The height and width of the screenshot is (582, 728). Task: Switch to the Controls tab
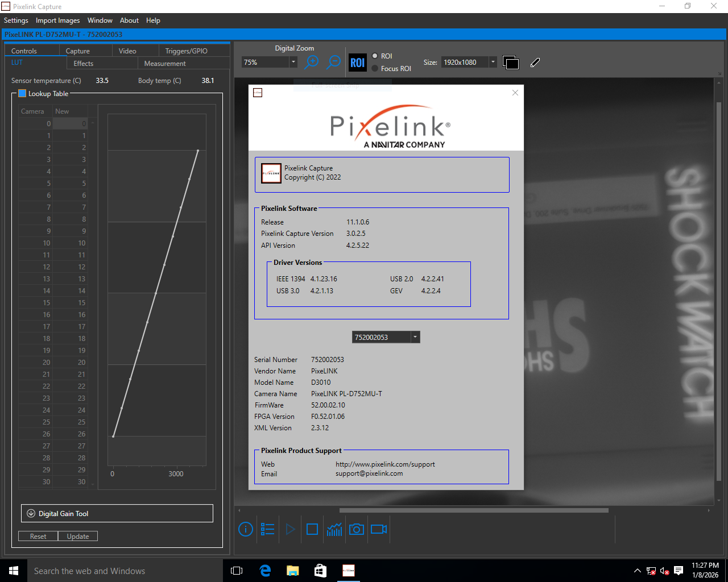pyautogui.click(x=32, y=51)
